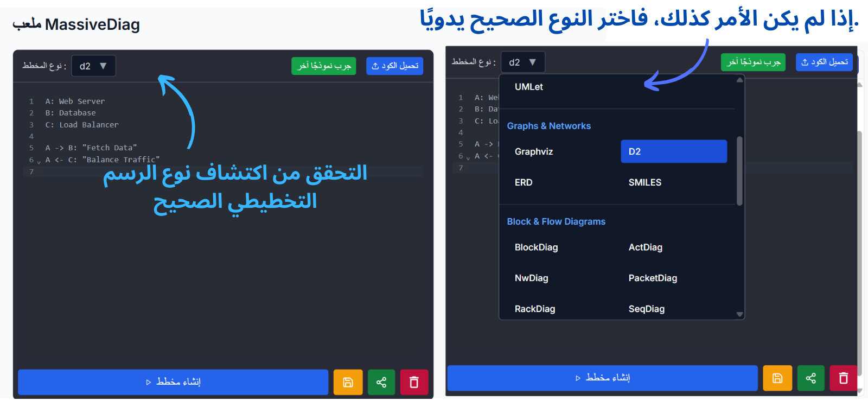868x407 pixels.
Task: Pick ERD from Graphs & Networks
Action: pos(524,183)
